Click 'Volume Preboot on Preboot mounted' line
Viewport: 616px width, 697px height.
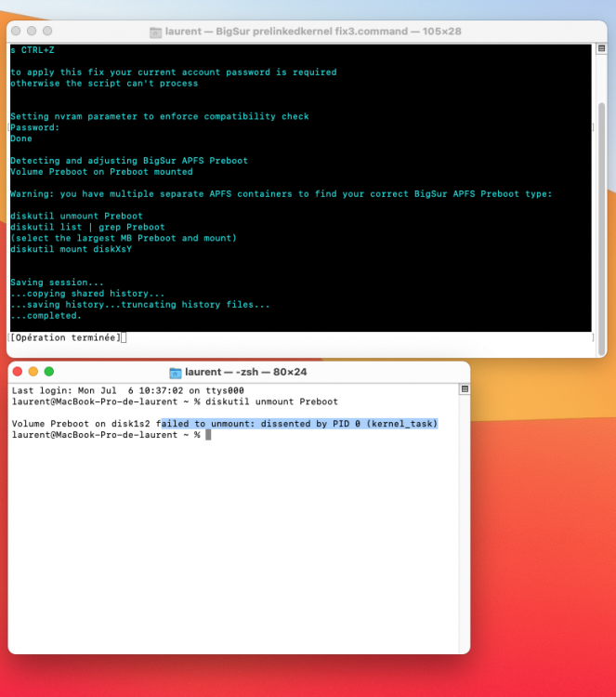pyautogui.click(x=102, y=172)
